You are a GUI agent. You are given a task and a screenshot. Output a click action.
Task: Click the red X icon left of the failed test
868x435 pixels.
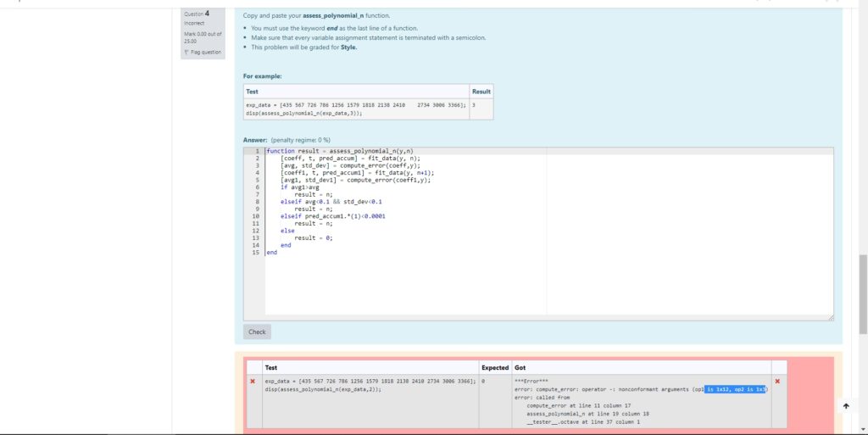coord(253,382)
